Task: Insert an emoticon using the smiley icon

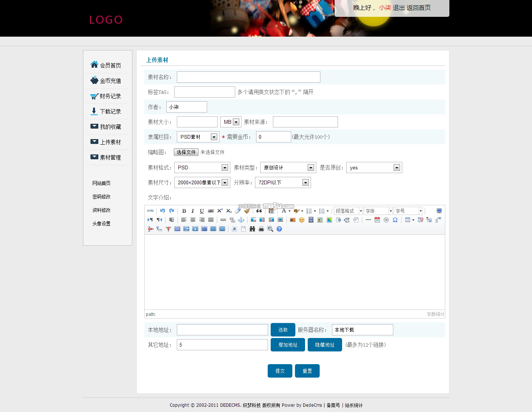Action: 302,220
